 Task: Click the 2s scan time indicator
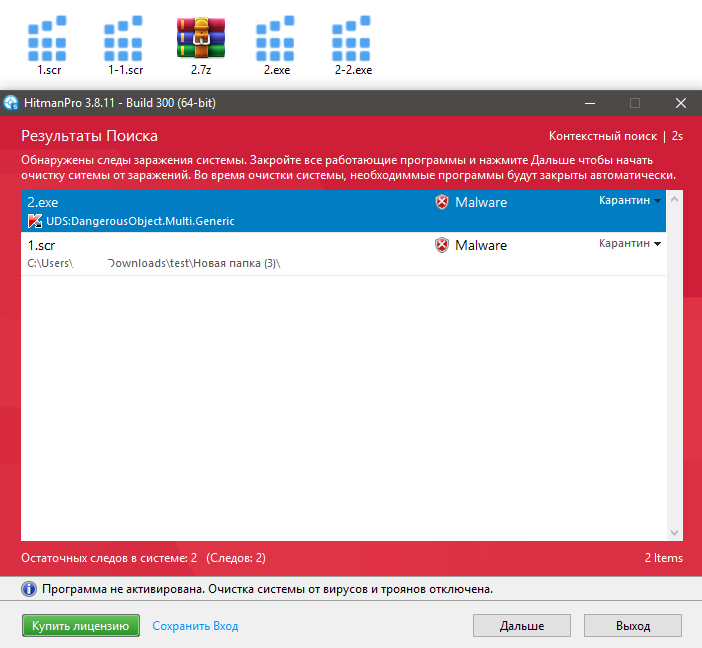[677, 136]
